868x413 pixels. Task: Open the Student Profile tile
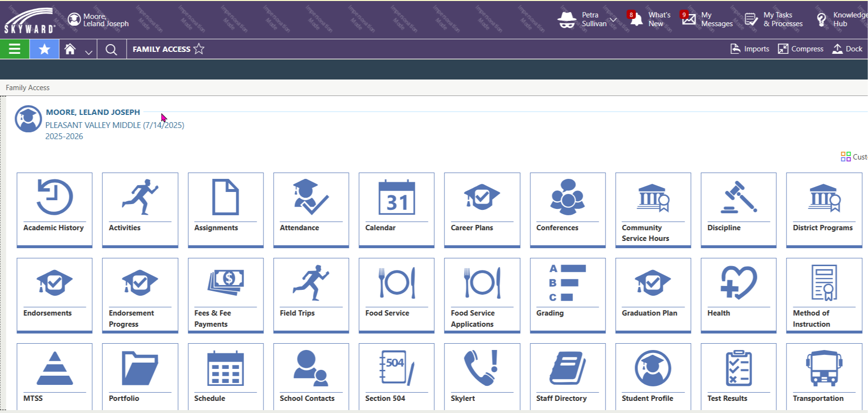(x=653, y=377)
